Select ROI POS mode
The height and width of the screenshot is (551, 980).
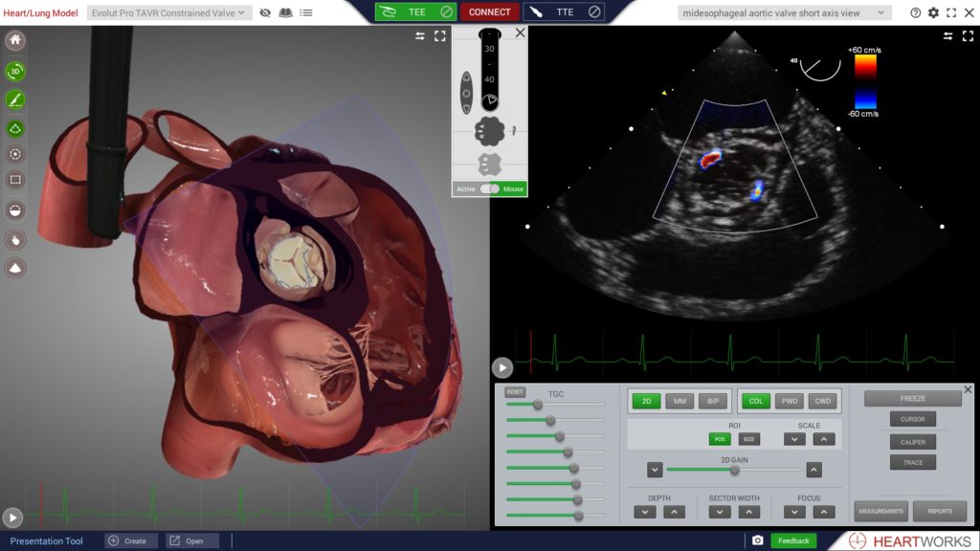coord(720,439)
